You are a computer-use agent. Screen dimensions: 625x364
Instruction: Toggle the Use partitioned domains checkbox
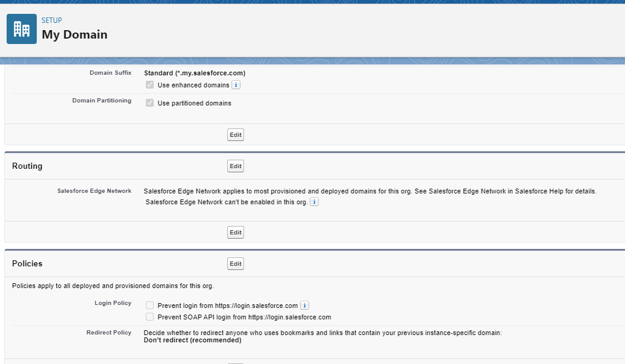tap(150, 103)
